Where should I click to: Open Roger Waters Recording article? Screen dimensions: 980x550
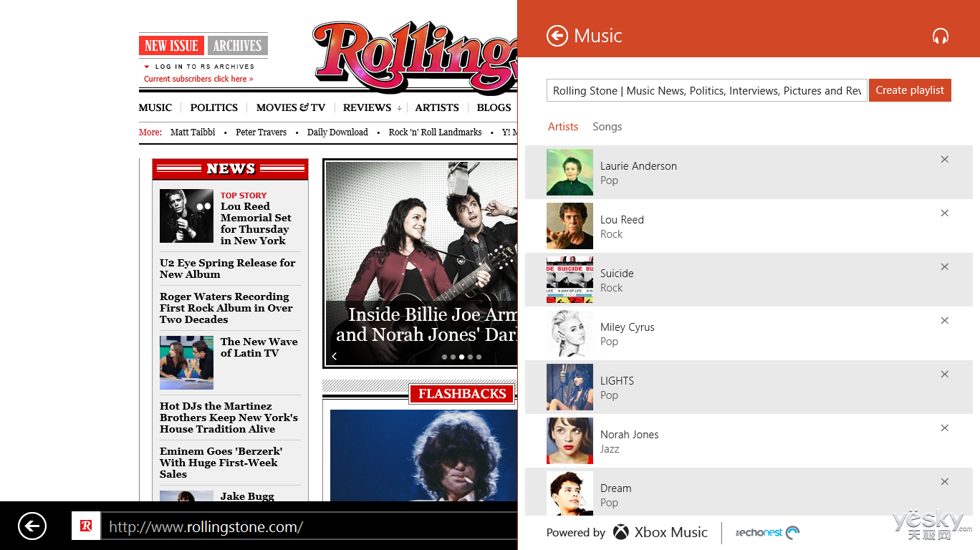[x=226, y=308]
